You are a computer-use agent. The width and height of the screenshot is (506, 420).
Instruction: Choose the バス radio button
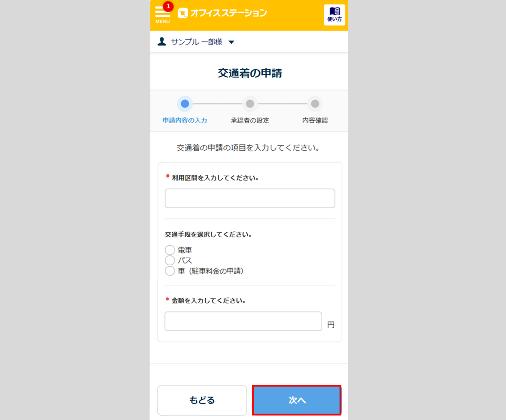tap(170, 260)
